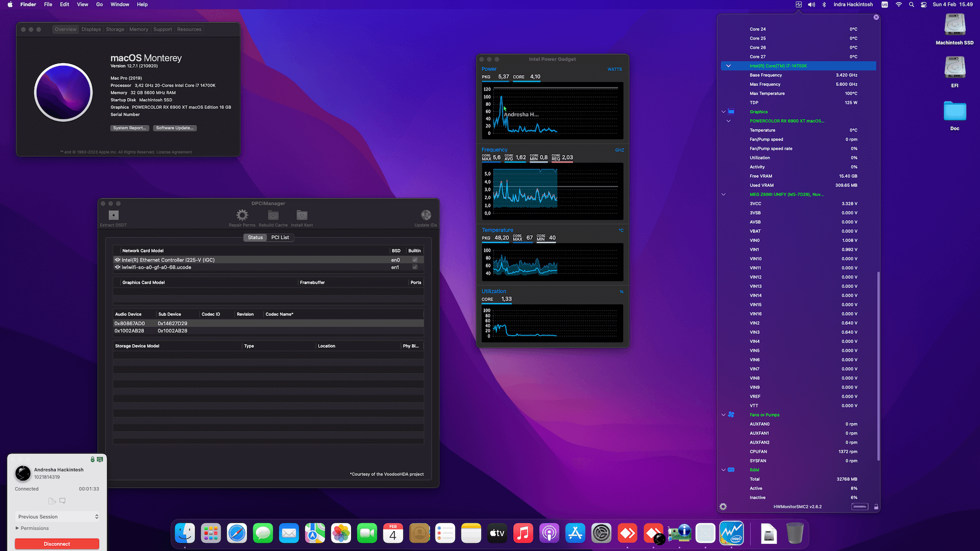Image resolution: width=980 pixels, height=551 pixels.
Task: Click the System Report button
Action: tap(130, 128)
